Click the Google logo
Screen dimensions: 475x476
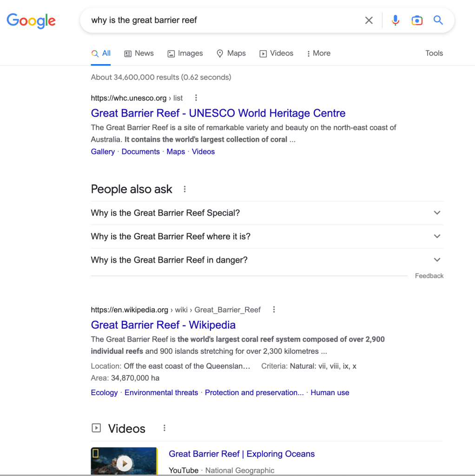pyautogui.click(x=31, y=21)
